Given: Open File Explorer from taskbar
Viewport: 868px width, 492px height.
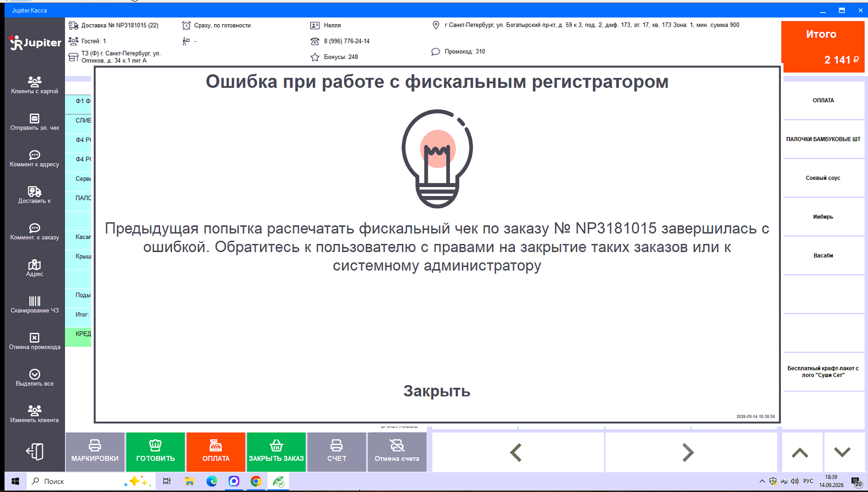Looking at the screenshot, I should point(189,481).
